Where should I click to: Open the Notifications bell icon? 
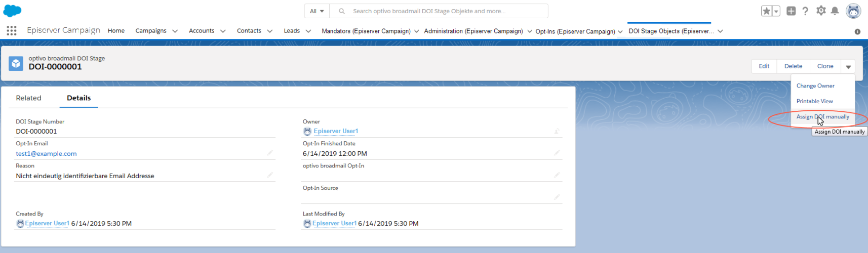pyautogui.click(x=835, y=11)
